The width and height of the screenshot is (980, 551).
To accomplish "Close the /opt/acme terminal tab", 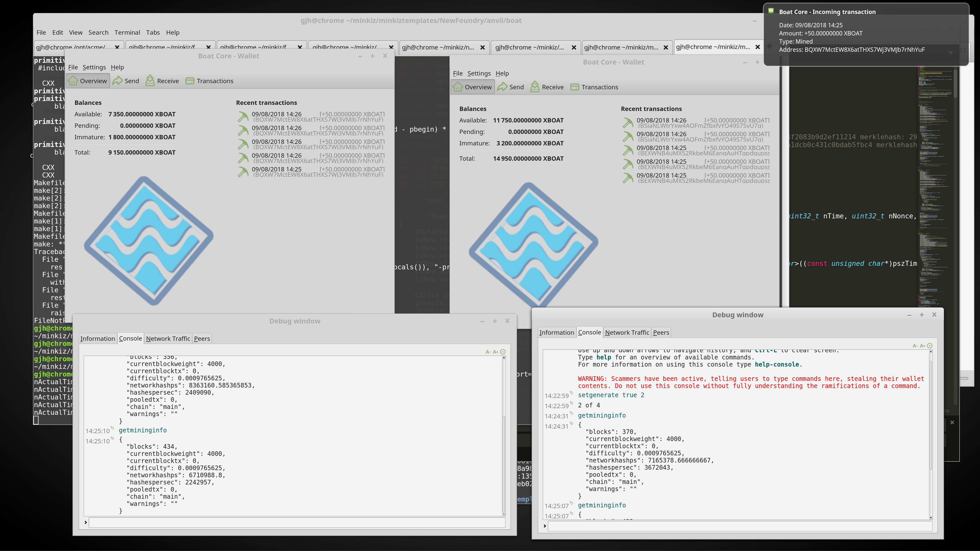I will [x=117, y=47].
